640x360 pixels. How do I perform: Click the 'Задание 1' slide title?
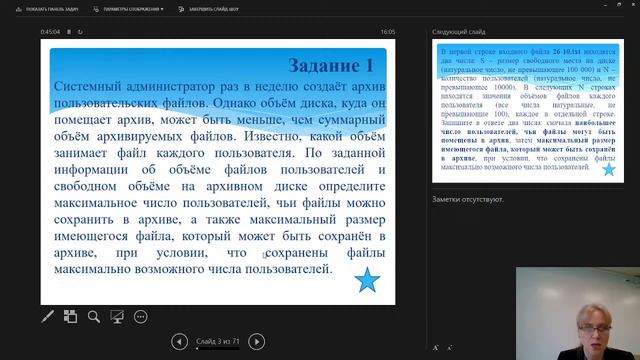(331, 65)
